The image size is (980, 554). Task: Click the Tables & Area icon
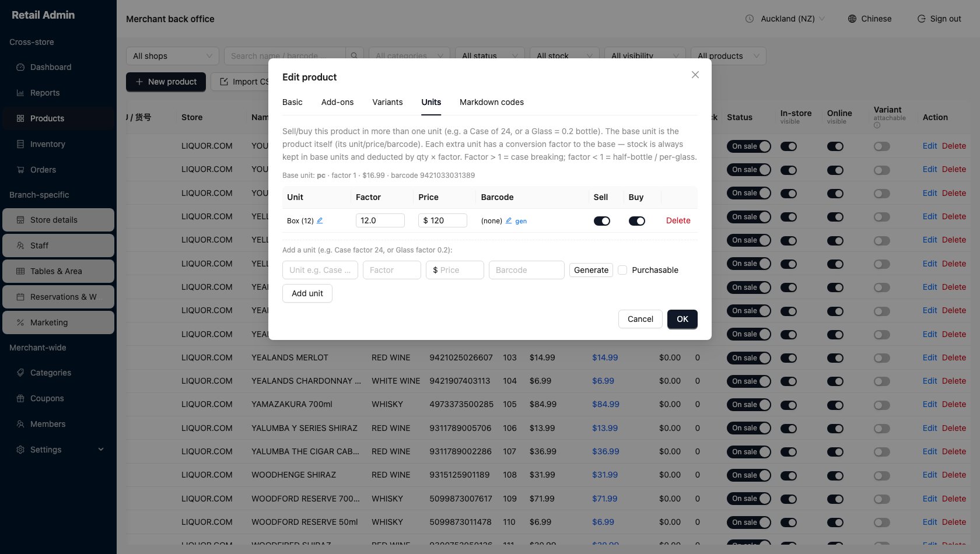pos(20,271)
